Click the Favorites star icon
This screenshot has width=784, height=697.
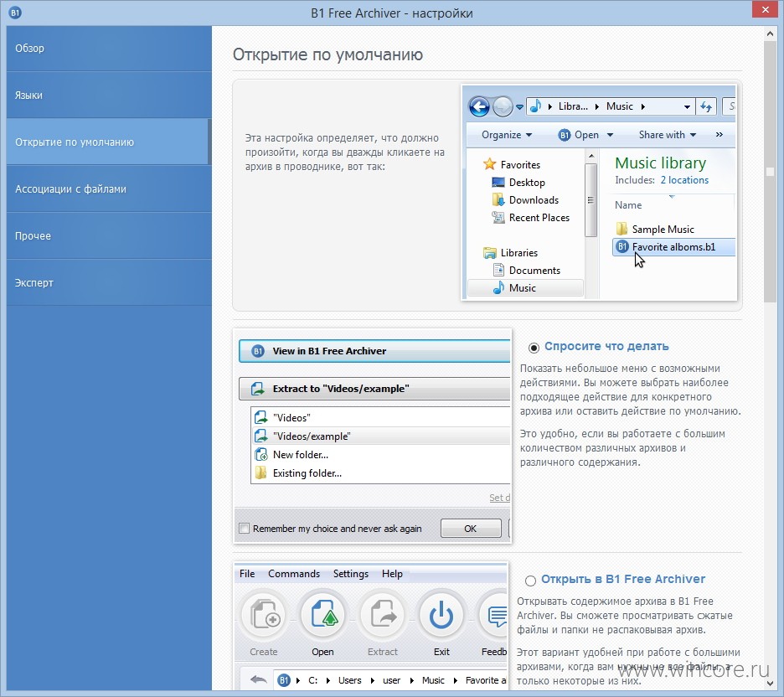[489, 164]
